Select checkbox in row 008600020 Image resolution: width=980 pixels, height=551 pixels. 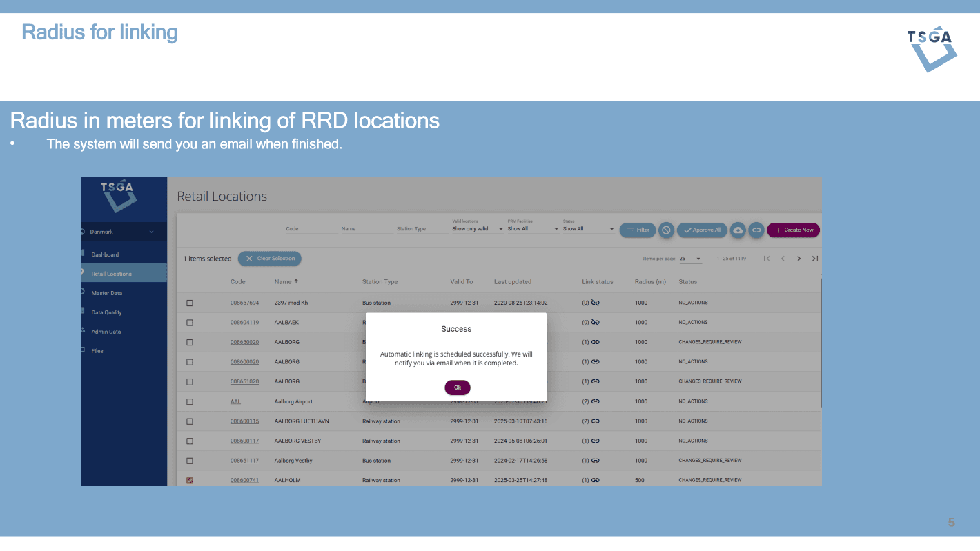coord(190,362)
